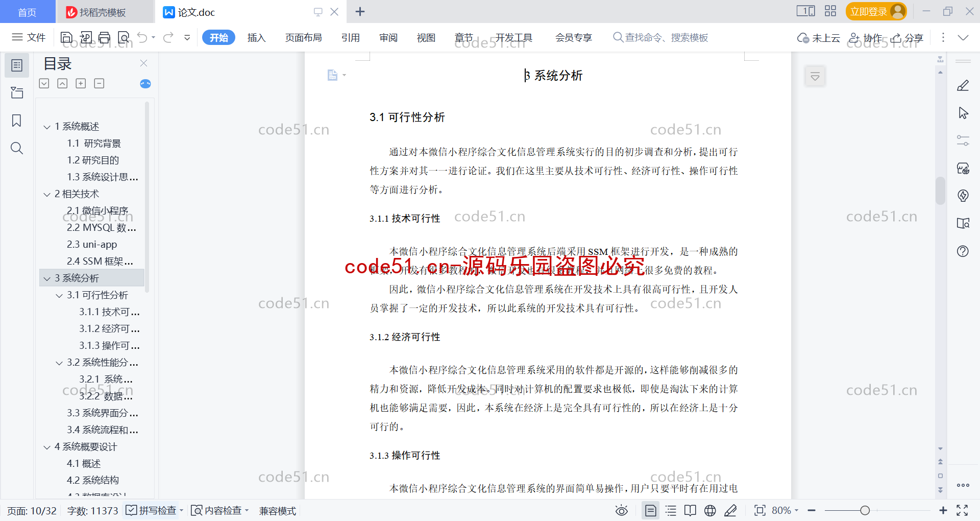This screenshot has height=521, width=980.
Task: Click the zoom out minus button
Action: 812,510
